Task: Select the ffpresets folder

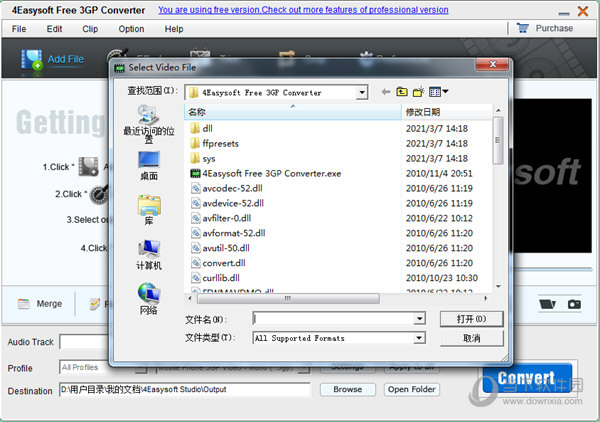Action: [x=215, y=143]
